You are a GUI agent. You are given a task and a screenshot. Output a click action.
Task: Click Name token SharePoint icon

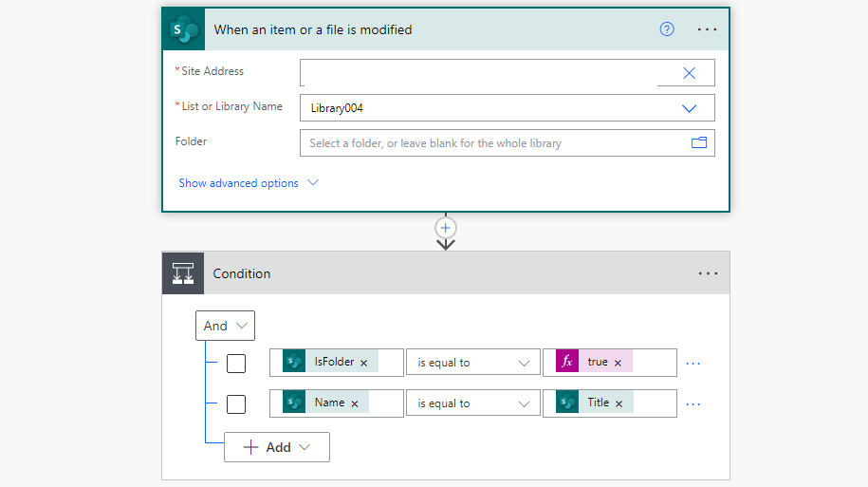pyautogui.click(x=294, y=403)
